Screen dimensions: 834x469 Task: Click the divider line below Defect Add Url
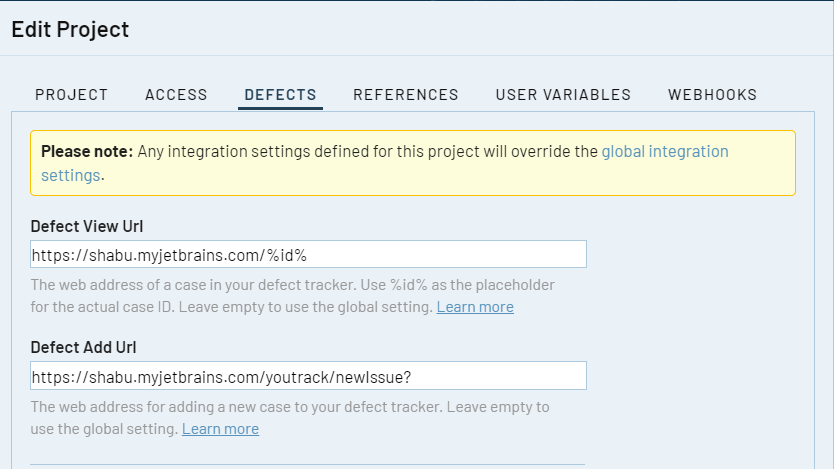pyautogui.click(x=308, y=464)
